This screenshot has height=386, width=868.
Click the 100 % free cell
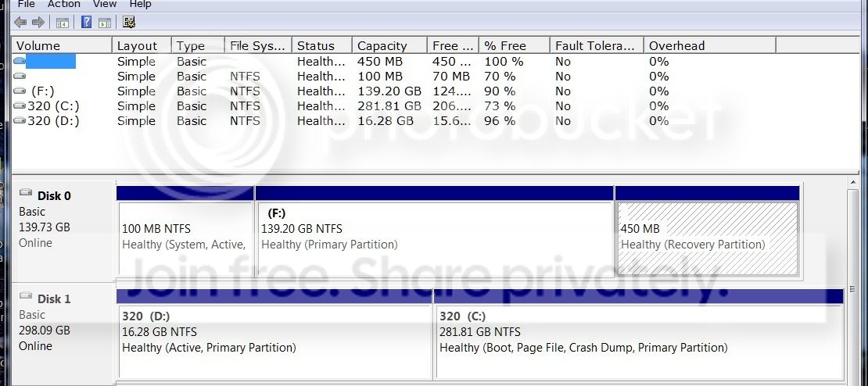point(504,62)
